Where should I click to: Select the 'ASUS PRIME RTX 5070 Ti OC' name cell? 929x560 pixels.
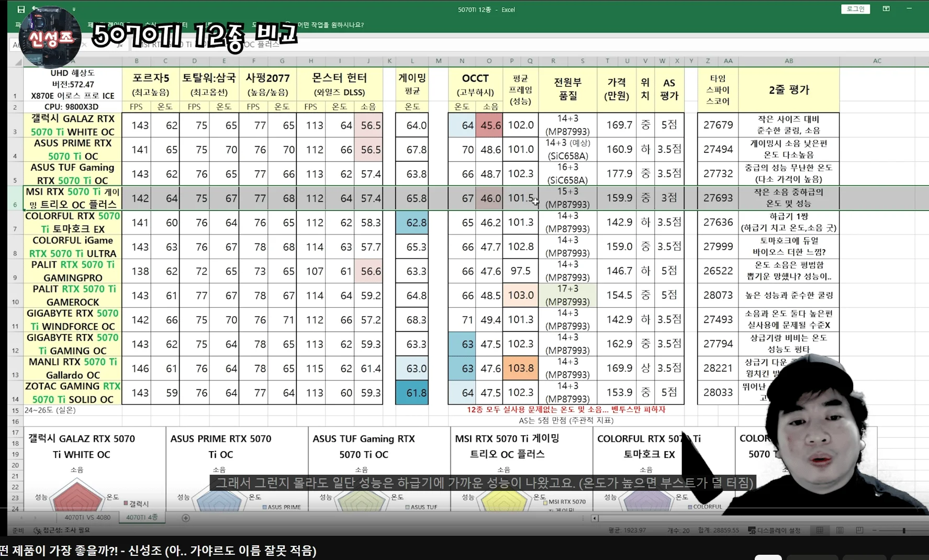pyautogui.click(x=73, y=149)
